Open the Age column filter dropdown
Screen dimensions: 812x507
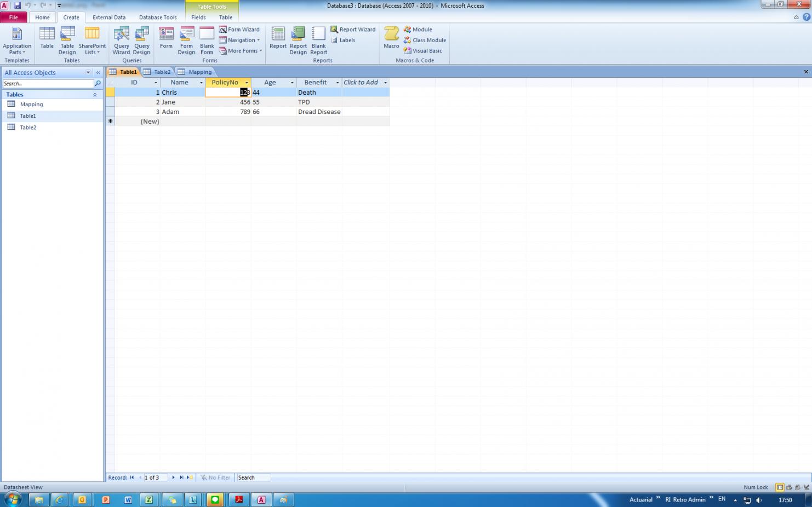[x=292, y=83]
